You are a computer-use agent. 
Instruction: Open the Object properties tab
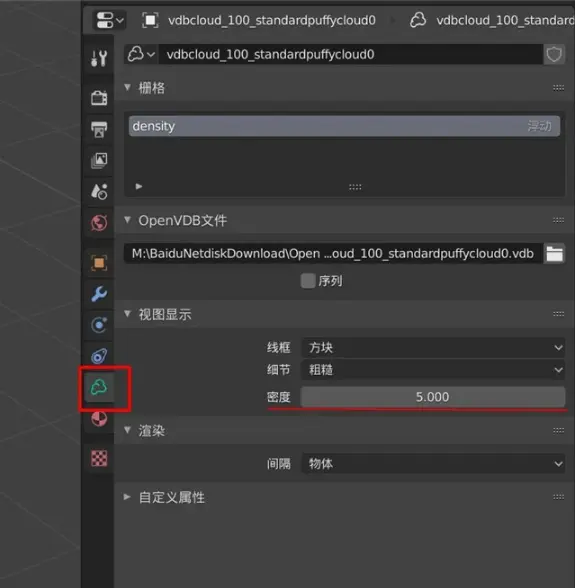pyautogui.click(x=99, y=263)
